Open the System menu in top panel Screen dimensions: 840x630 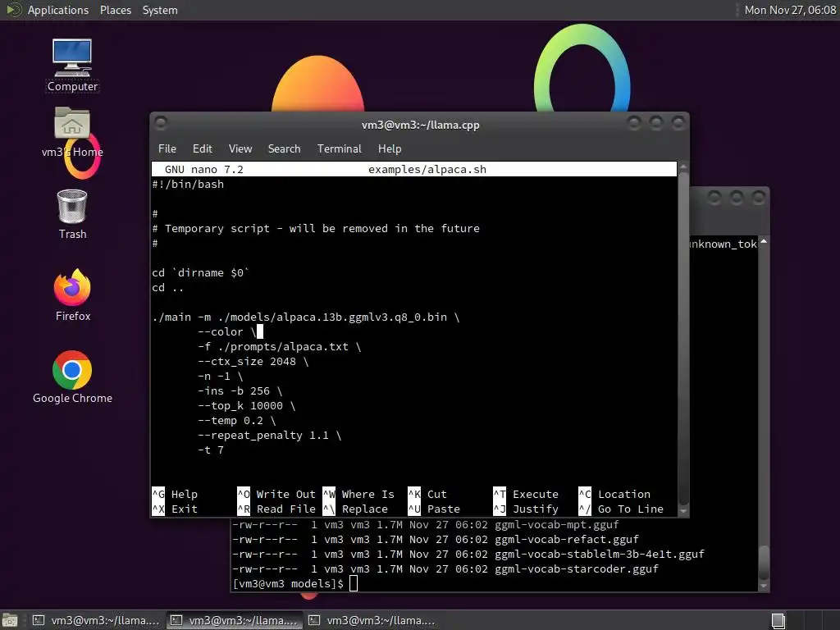pyautogui.click(x=160, y=10)
